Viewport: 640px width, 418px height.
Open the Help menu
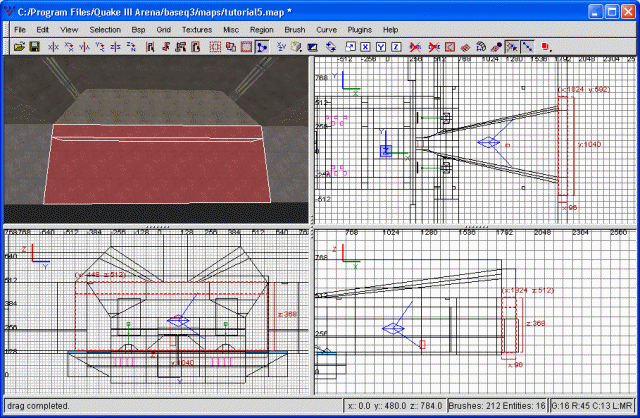(391, 30)
